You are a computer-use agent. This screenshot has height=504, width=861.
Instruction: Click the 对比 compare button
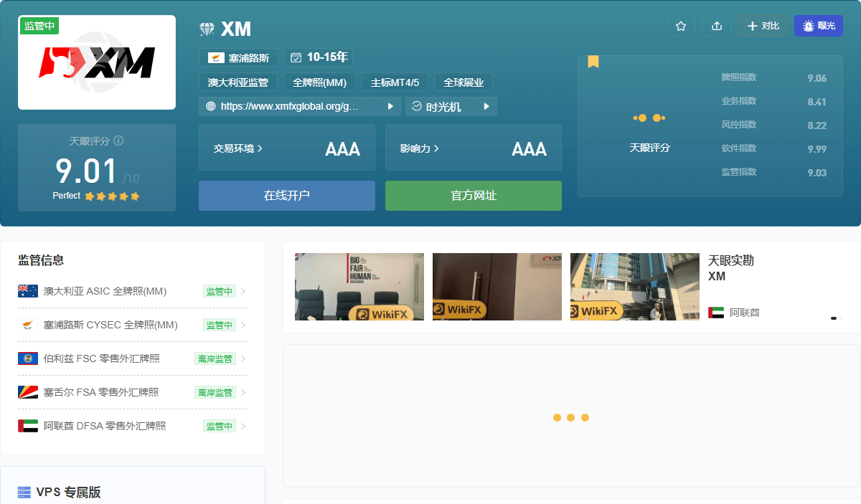click(x=763, y=26)
